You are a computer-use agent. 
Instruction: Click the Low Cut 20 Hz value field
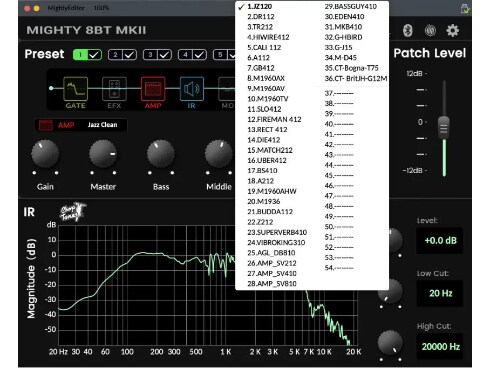click(440, 293)
